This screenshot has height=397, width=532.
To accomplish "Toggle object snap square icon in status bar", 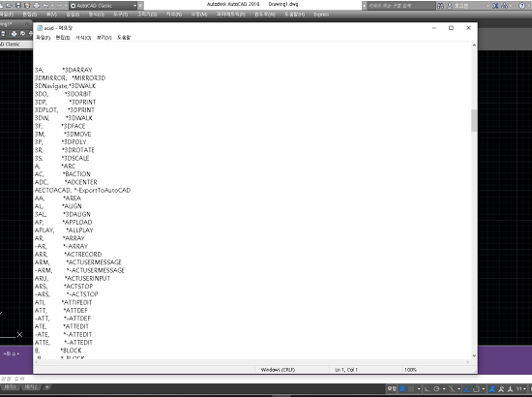I will 476,389.
